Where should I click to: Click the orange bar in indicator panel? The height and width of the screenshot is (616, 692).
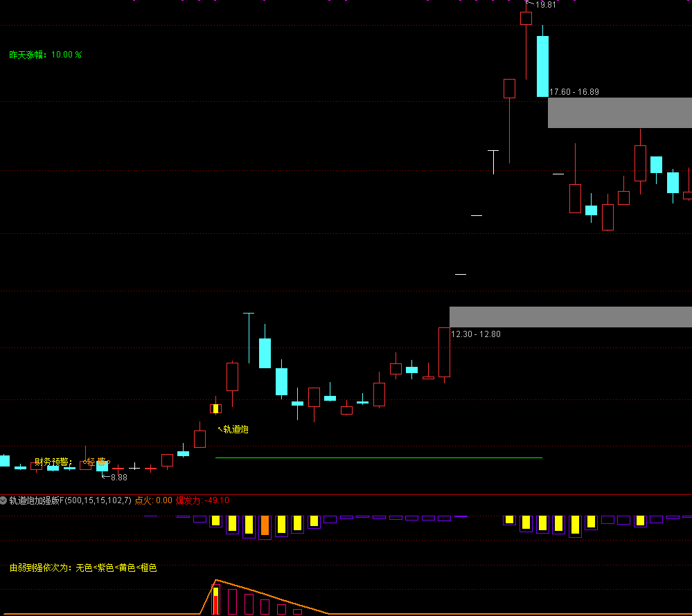click(265, 526)
